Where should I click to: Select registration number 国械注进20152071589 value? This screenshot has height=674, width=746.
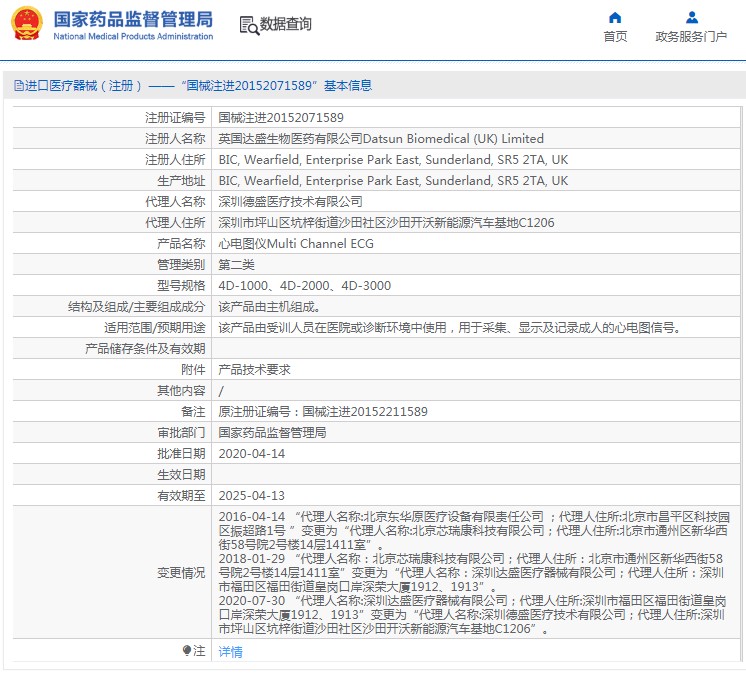[281, 117]
